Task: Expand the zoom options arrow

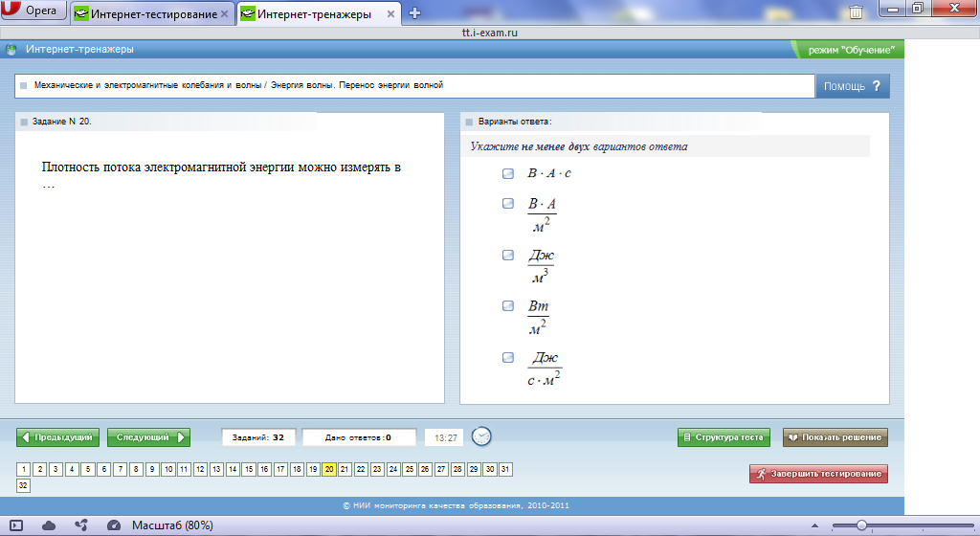Action: [x=814, y=526]
